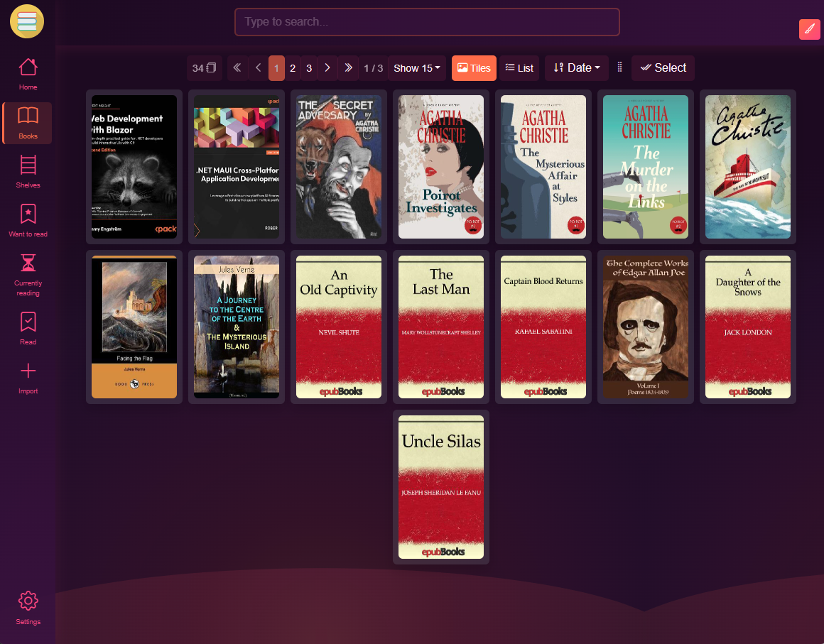
Task: Open the Show 15 page size dropdown
Action: (x=417, y=68)
